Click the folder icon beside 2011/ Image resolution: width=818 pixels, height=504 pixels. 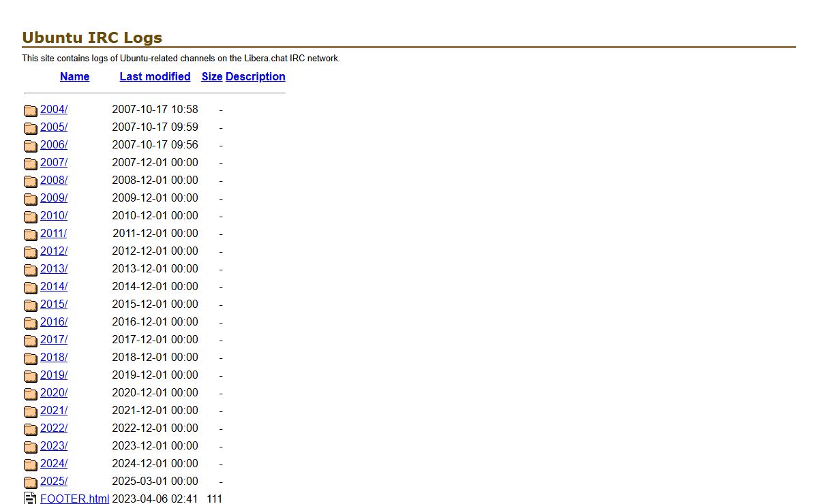click(31, 234)
